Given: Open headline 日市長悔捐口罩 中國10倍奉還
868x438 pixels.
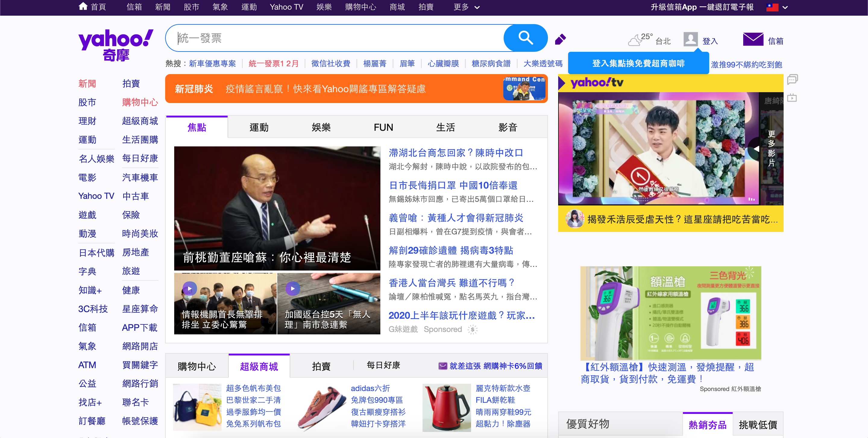Looking at the screenshot, I should point(453,185).
